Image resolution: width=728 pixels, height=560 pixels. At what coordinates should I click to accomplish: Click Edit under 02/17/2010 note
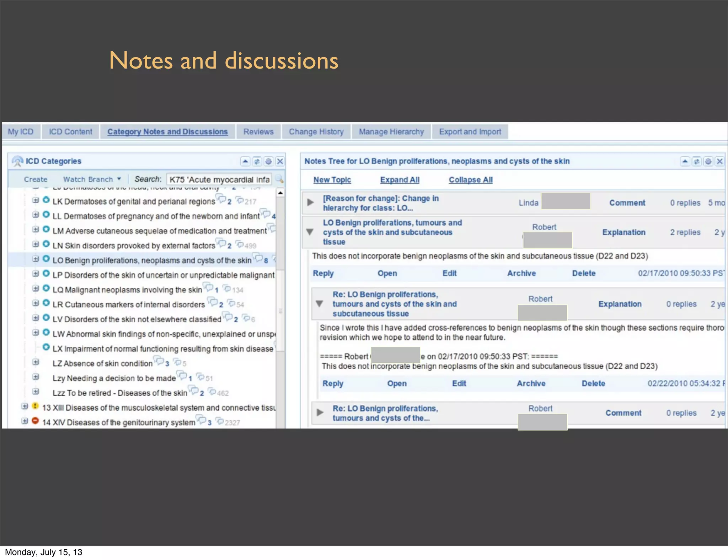pos(449,273)
